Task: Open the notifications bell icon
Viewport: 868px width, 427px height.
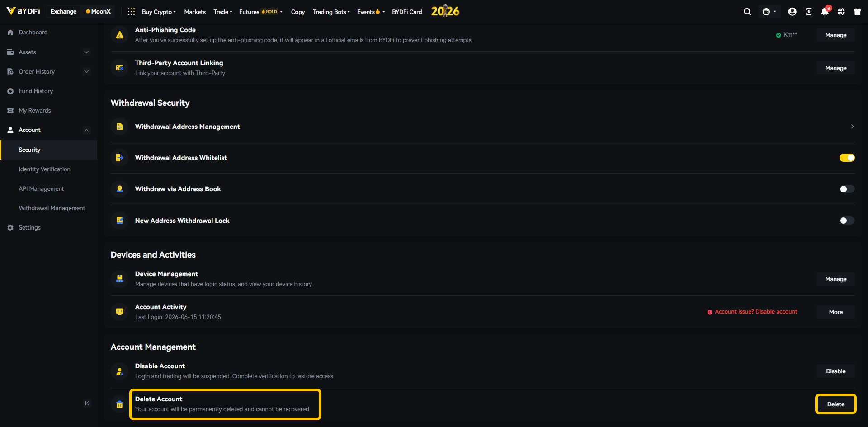Action: pyautogui.click(x=825, y=12)
